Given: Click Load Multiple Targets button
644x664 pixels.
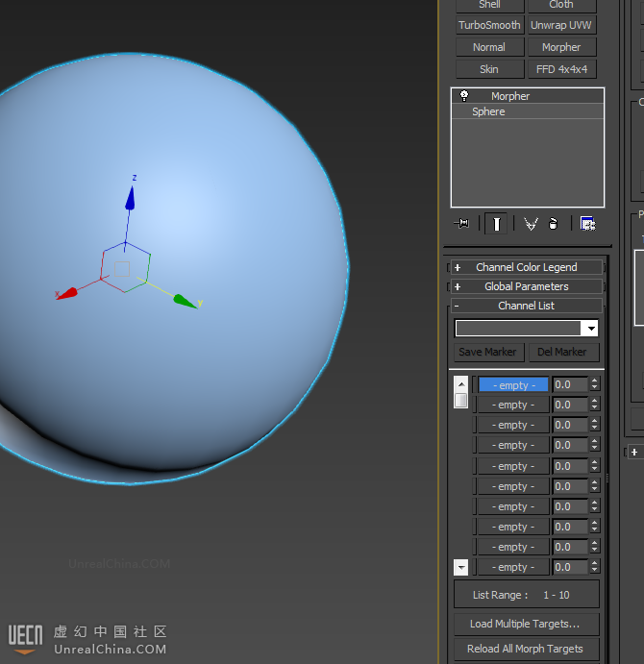Looking at the screenshot, I should pos(526,624).
